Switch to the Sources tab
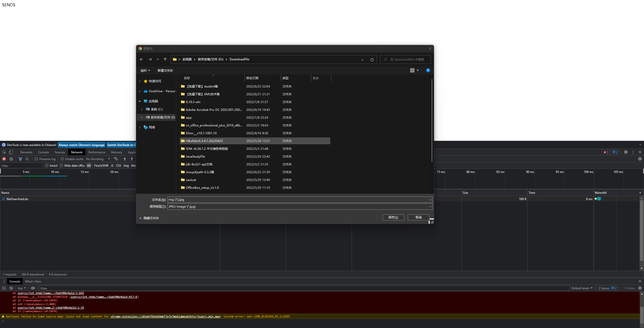 point(60,152)
